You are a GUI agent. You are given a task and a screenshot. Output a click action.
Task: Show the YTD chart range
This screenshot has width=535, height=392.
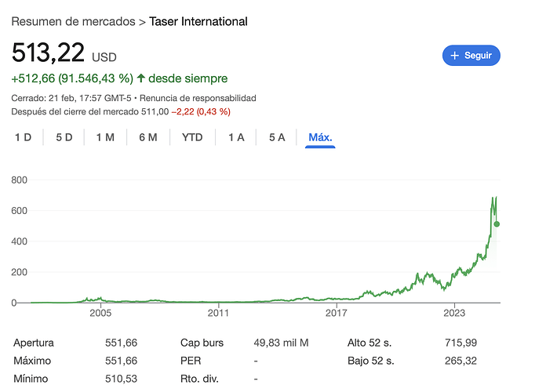tap(192, 137)
